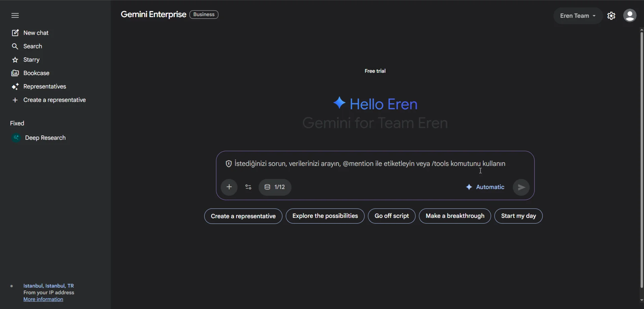This screenshot has height=309, width=644.
Task: Open the Eren Team dropdown
Action: [578, 16]
